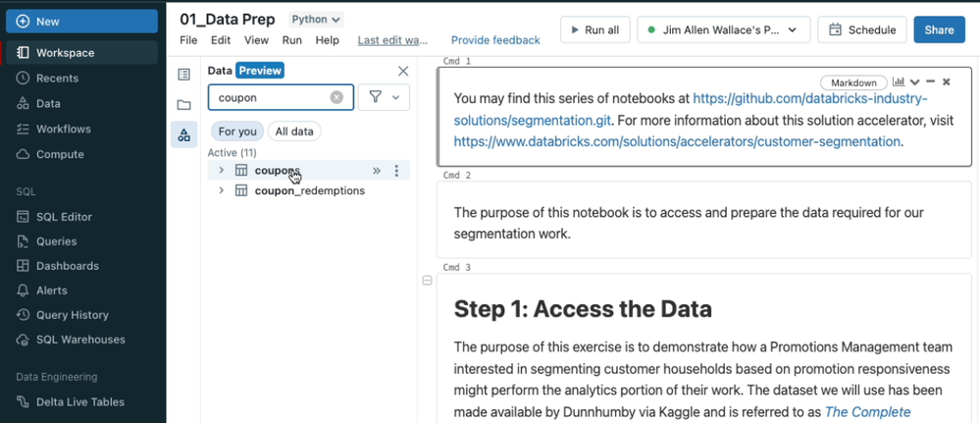Open the table of contents sidebar icon
Image resolution: width=980 pixels, height=423 pixels.
click(x=183, y=75)
